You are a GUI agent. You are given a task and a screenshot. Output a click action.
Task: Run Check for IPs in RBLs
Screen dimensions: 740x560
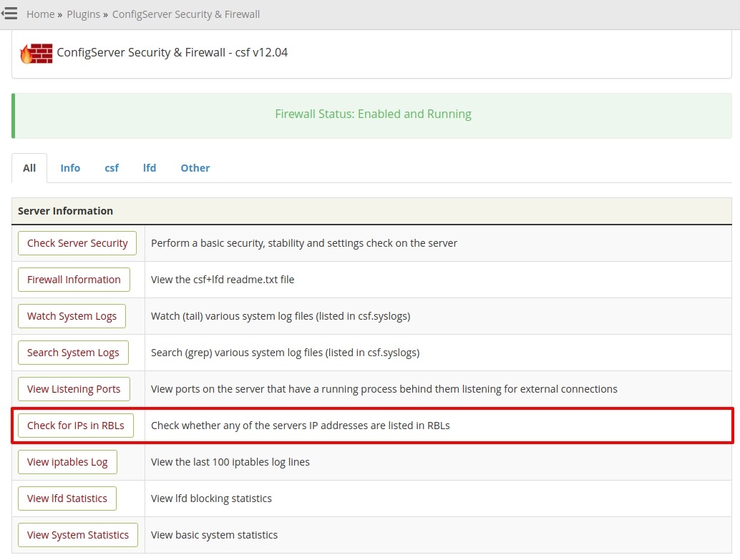click(x=75, y=426)
